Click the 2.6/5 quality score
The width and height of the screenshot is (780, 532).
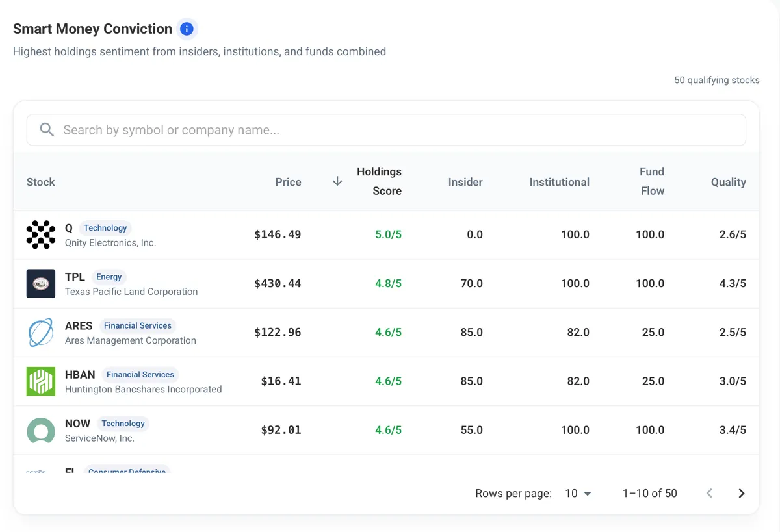coord(733,234)
